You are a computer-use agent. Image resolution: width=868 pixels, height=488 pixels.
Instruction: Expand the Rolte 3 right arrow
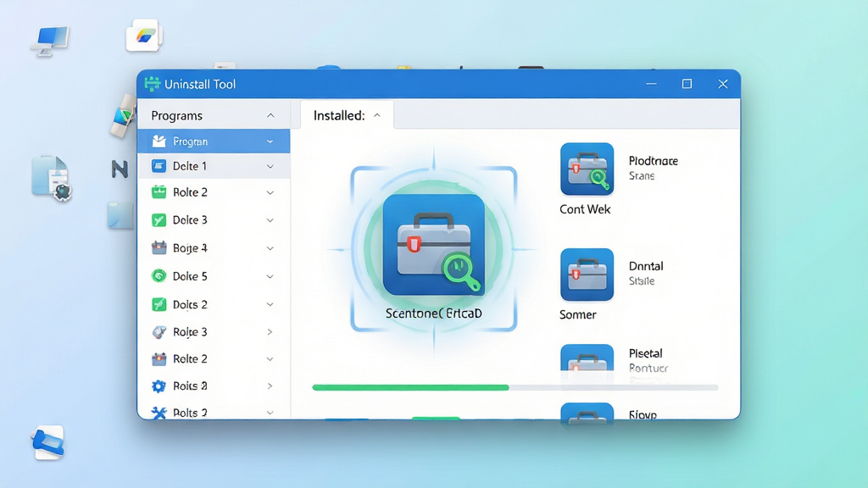point(270,332)
